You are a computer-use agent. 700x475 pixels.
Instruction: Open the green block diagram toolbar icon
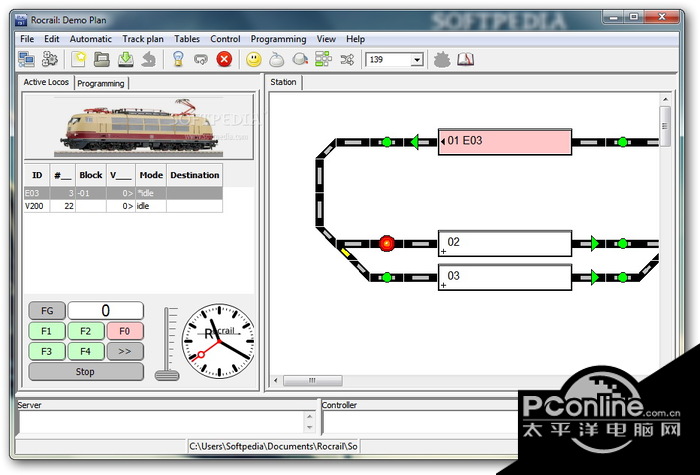[323, 59]
